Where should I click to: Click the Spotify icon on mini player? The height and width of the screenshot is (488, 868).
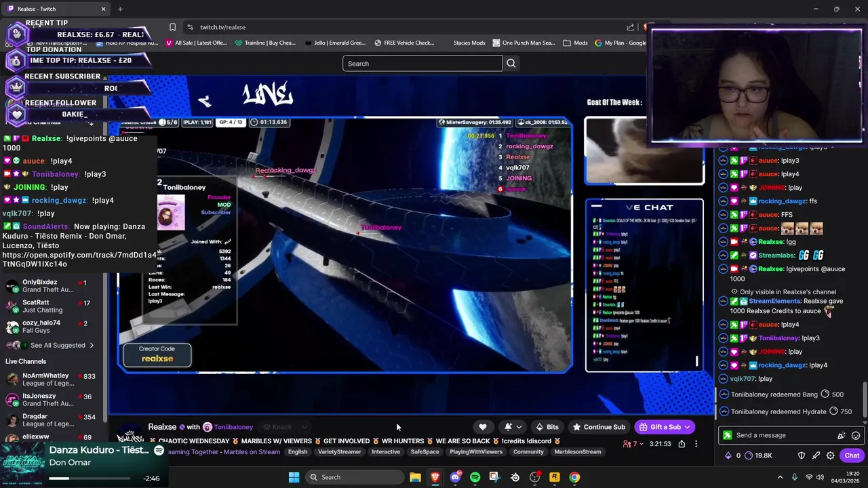[159, 451]
